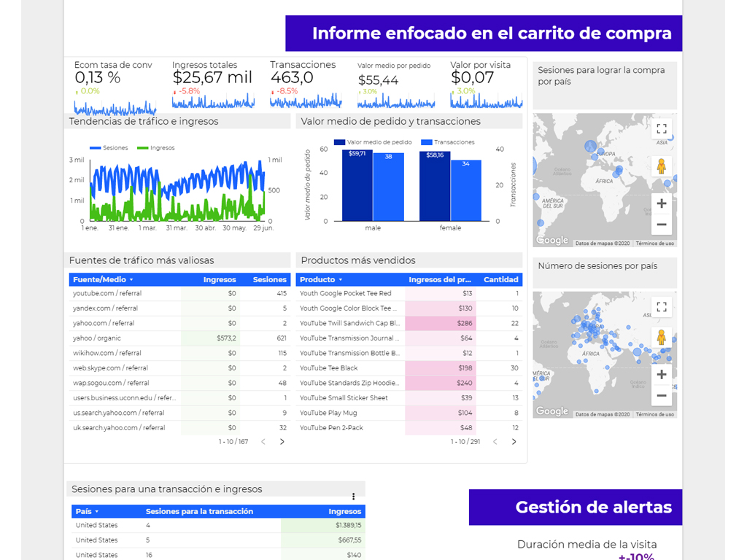Zoom out on sessions-per-country map
This screenshot has width=747, height=560.
pos(661,396)
